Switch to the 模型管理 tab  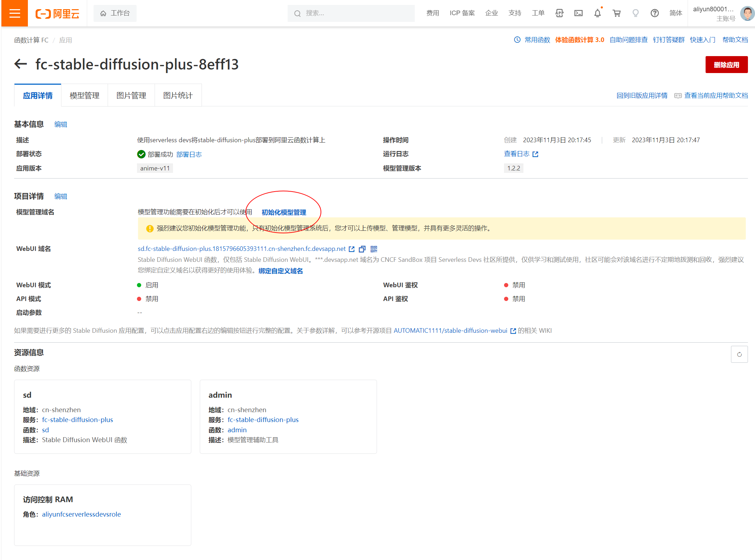pos(84,96)
